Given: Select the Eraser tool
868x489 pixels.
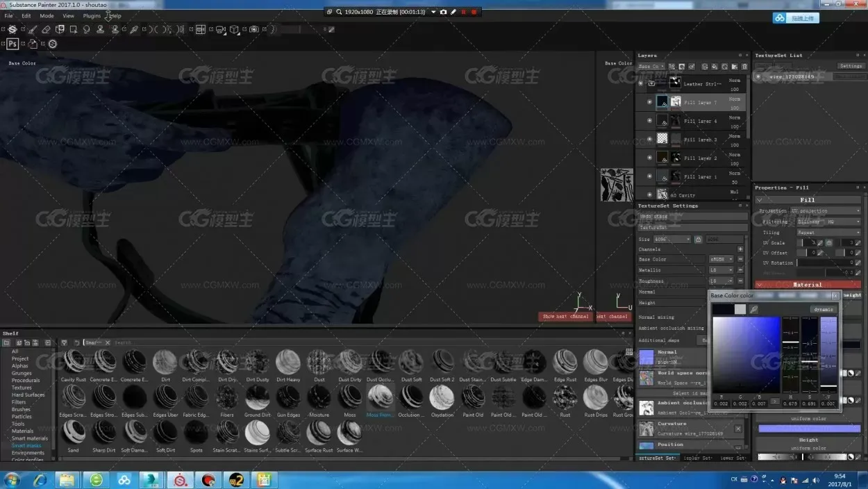Looking at the screenshot, I should pos(46,30).
